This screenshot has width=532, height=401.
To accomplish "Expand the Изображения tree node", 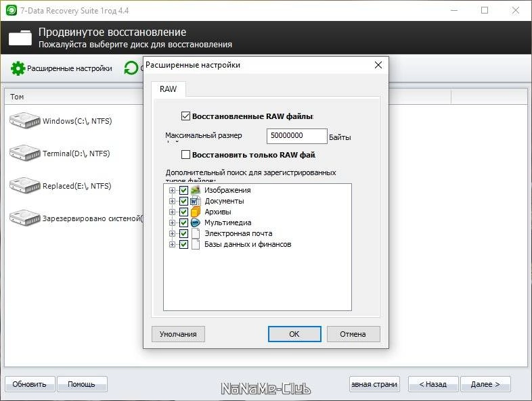I will [x=173, y=190].
